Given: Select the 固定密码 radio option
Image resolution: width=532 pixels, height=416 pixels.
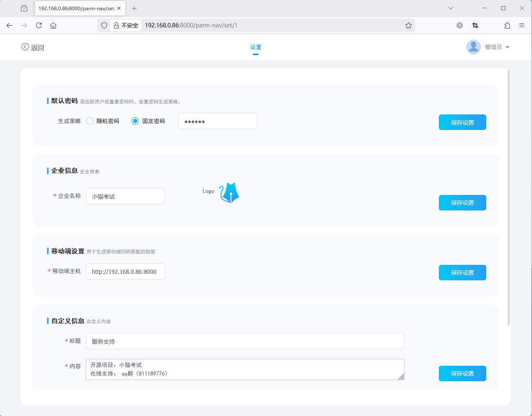Looking at the screenshot, I should pyautogui.click(x=135, y=121).
